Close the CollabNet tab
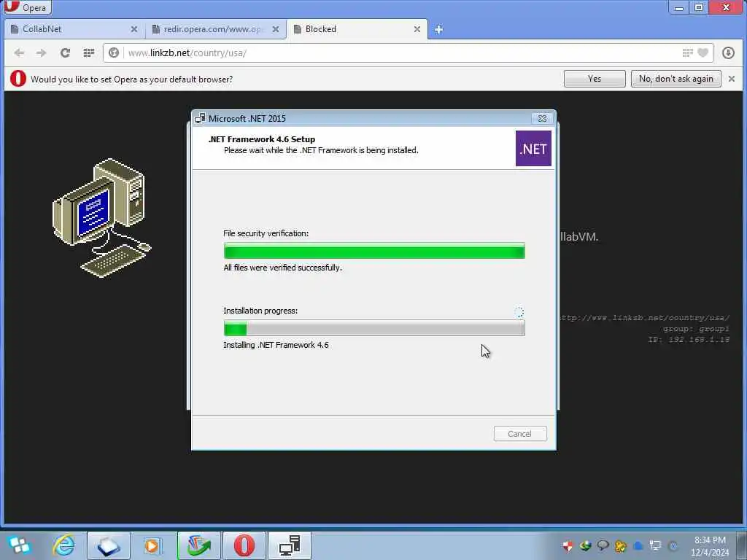This screenshot has height=560, width=747. pyautogui.click(x=134, y=29)
